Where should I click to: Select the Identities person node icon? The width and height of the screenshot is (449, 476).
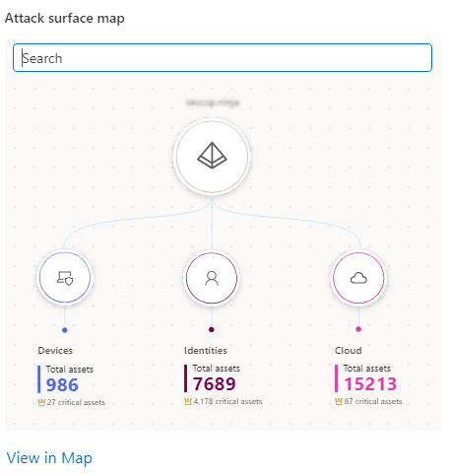coord(212,278)
